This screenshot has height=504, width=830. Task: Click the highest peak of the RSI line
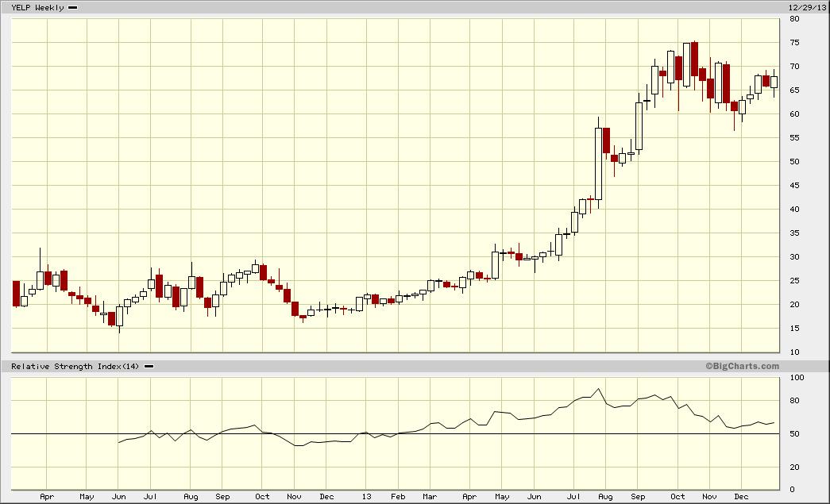[598, 389]
